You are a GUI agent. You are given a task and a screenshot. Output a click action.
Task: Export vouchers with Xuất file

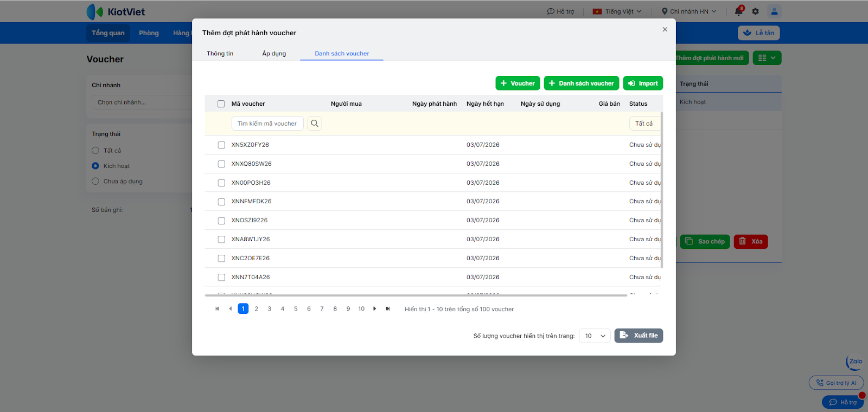[x=639, y=336]
